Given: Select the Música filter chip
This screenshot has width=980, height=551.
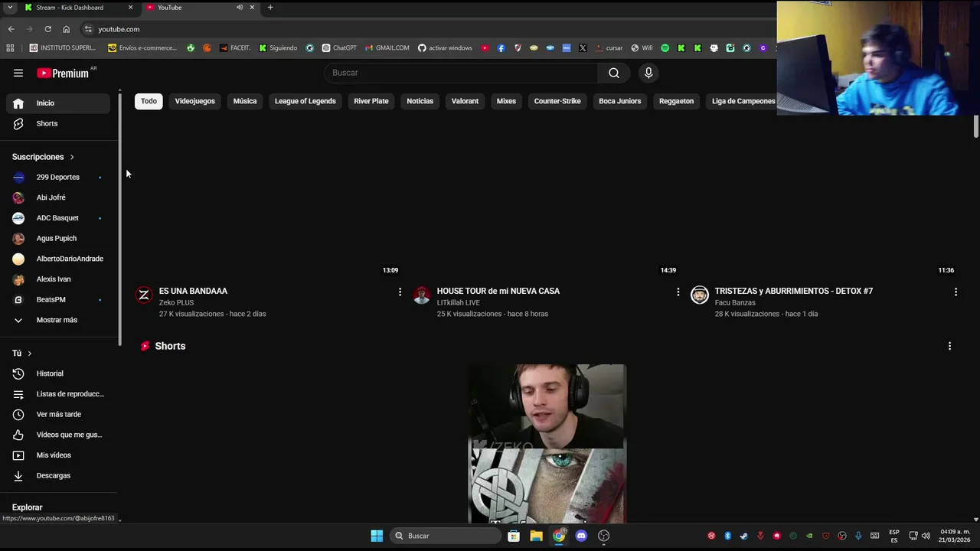Looking at the screenshot, I should (245, 101).
